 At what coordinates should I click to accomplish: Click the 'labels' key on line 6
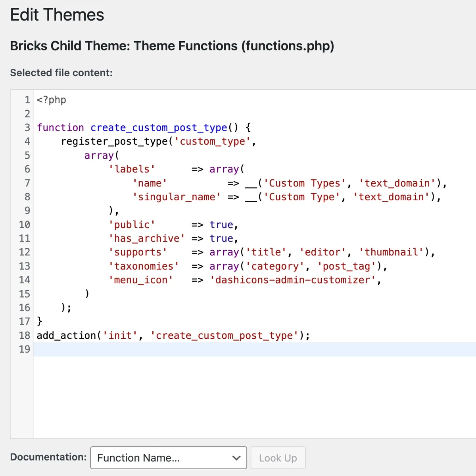click(132, 169)
